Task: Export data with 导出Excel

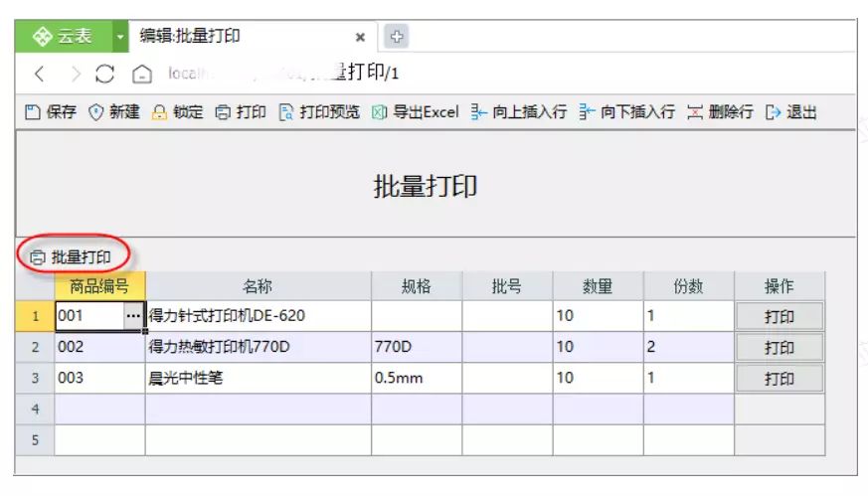Action: pyautogui.click(x=416, y=112)
